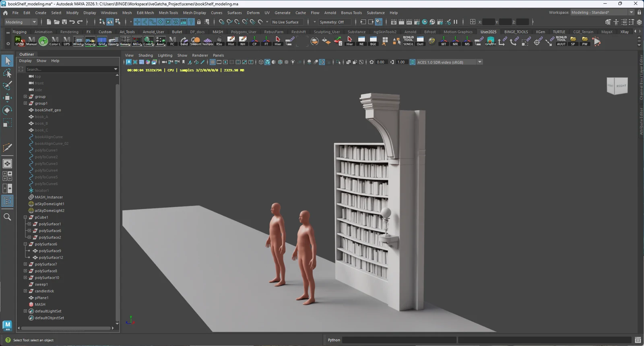Image resolution: width=644 pixels, height=346 pixels.
Task: Click the Outliner search field
Action: pyautogui.click(x=72, y=69)
